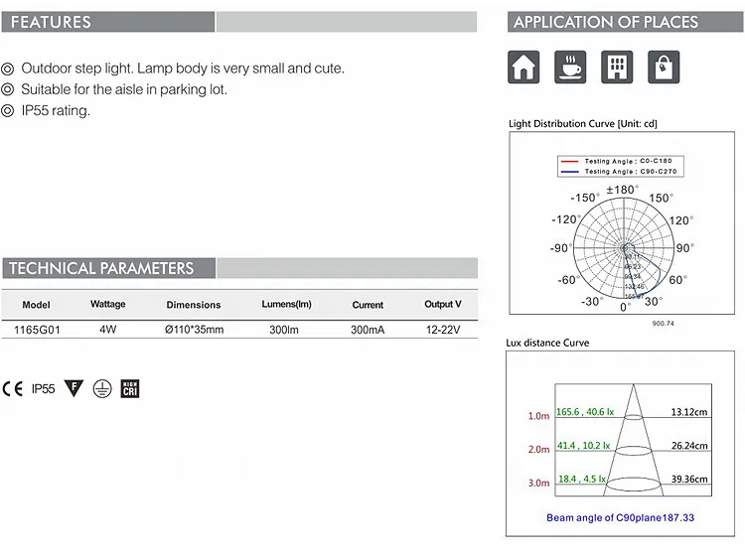Click the bullet circle before 'Outdoor step light'
The image size is (745, 560).
8,69
